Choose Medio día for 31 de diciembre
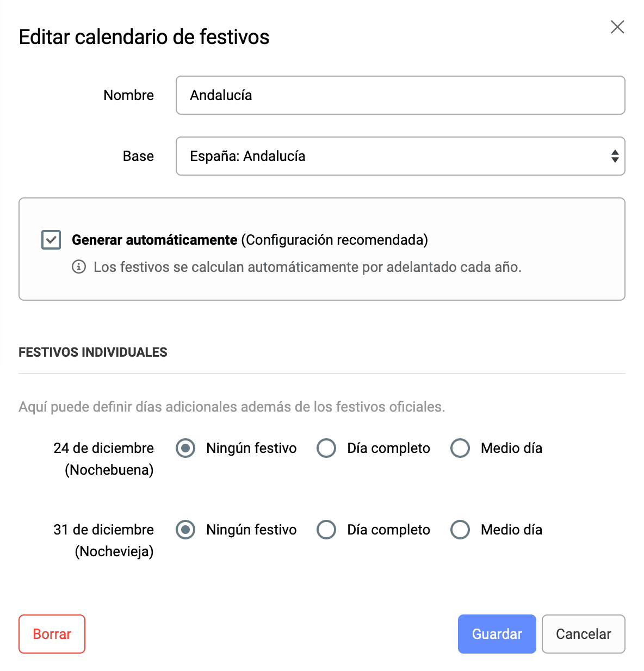The image size is (644, 671). [x=460, y=530]
